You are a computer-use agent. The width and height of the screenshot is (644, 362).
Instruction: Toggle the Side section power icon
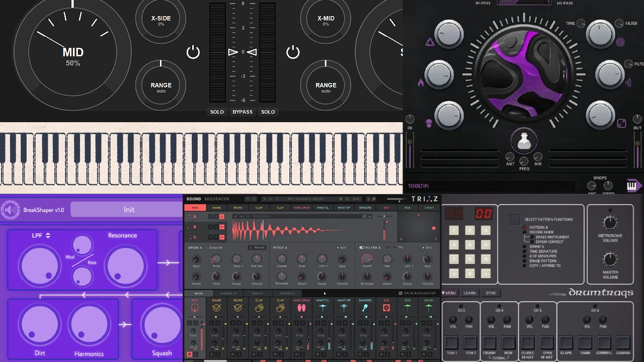tap(293, 52)
